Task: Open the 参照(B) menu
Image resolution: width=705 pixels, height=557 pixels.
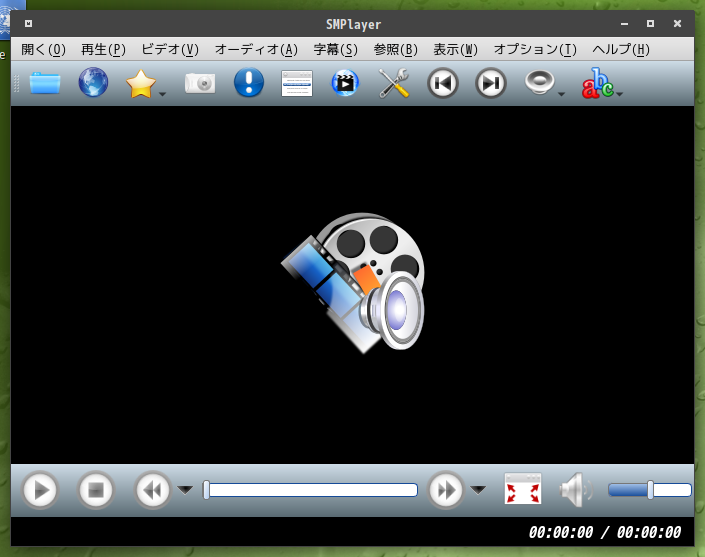Action: coord(395,49)
